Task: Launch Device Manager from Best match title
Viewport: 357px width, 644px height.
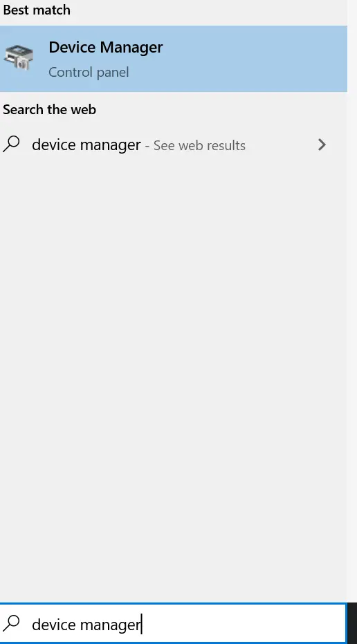Action: click(x=106, y=47)
